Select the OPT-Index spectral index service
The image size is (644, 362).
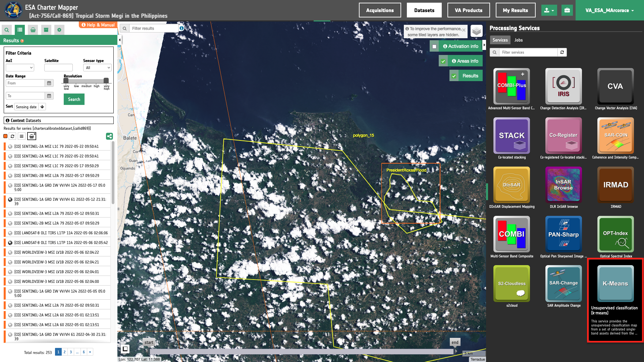point(615,234)
